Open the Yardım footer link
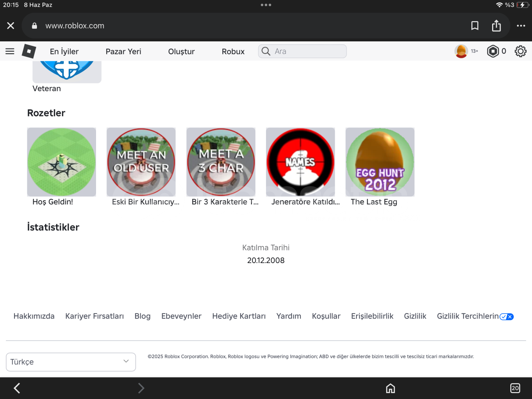Image resolution: width=532 pixels, height=399 pixels. pos(289,316)
